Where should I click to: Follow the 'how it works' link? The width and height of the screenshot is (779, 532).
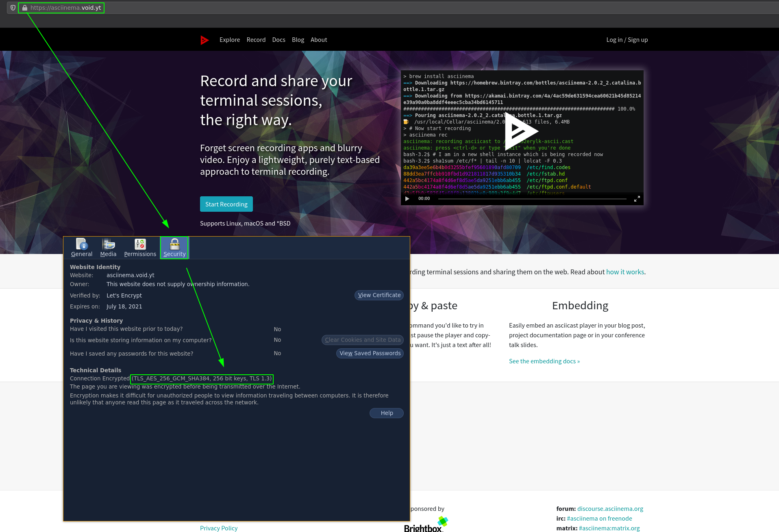coord(625,272)
